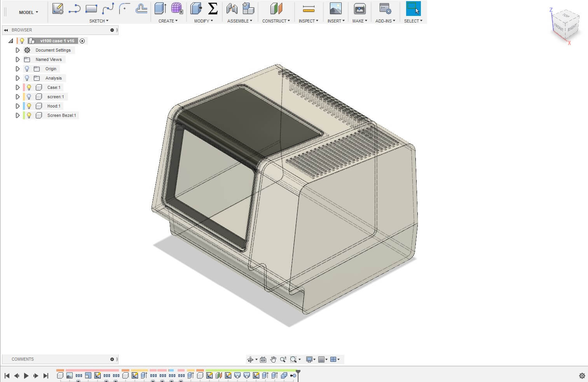Screen dimensions: 588x382
Task: Choose the Line sketch tool
Action: (74, 9)
